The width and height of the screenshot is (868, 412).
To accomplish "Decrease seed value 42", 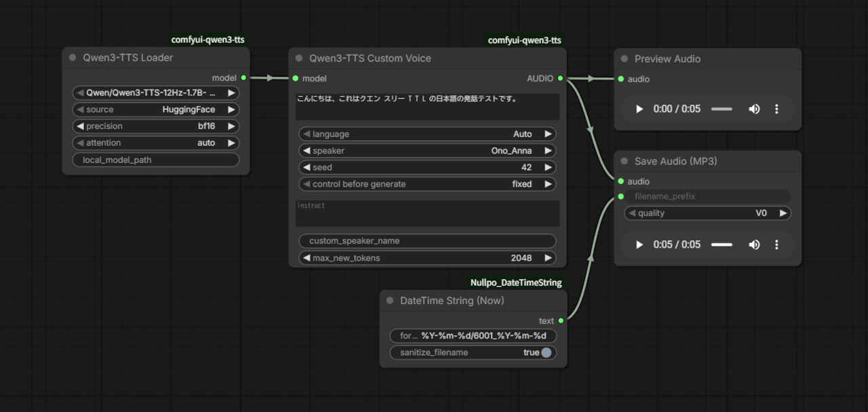I will pyautogui.click(x=307, y=167).
